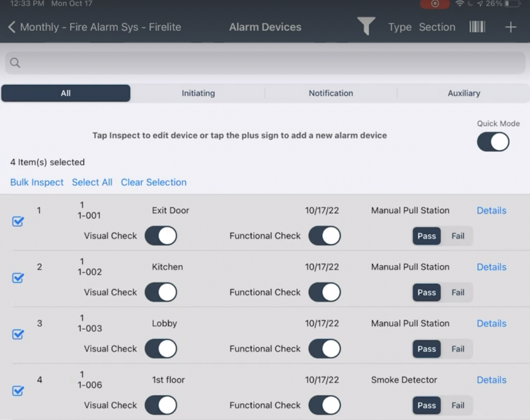Uncheck the Exit Door device checkbox
The width and height of the screenshot is (530, 420).
[18, 221]
